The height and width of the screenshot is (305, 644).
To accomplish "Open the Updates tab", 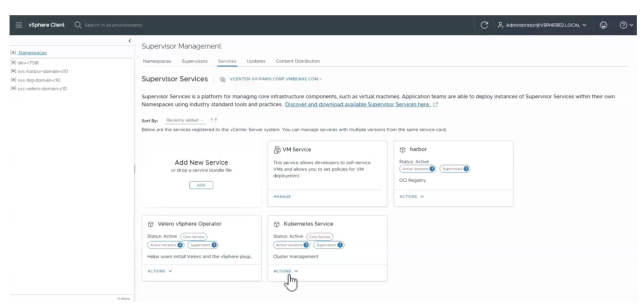I will point(256,61).
